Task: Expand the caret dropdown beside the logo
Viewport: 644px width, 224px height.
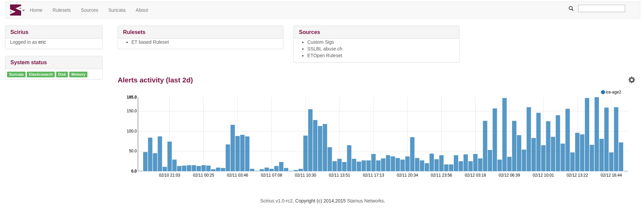Action: pyautogui.click(x=24, y=10)
